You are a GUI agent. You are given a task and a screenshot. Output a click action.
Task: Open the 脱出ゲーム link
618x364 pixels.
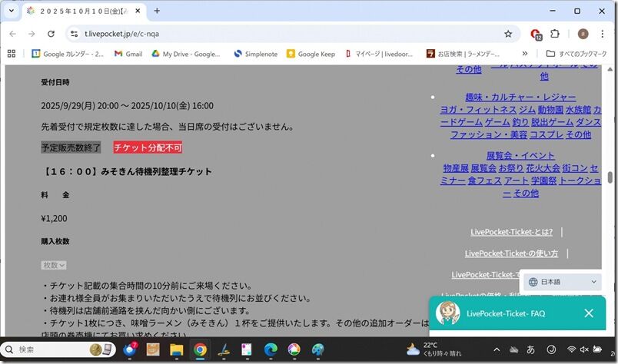pyautogui.click(x=552, y=122)
